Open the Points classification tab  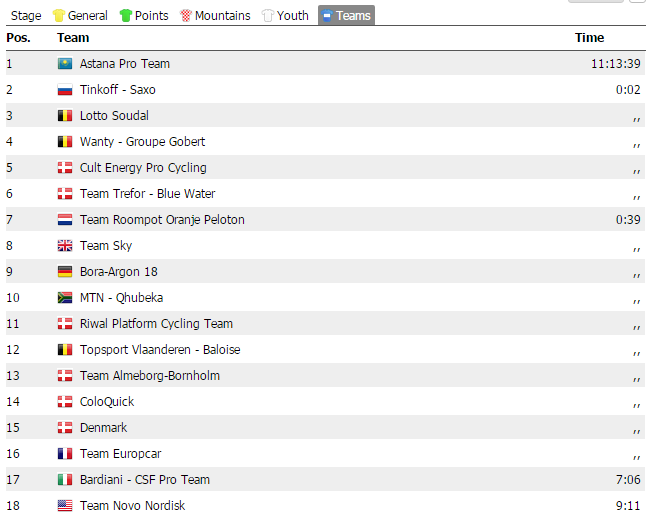click(144, 16)
